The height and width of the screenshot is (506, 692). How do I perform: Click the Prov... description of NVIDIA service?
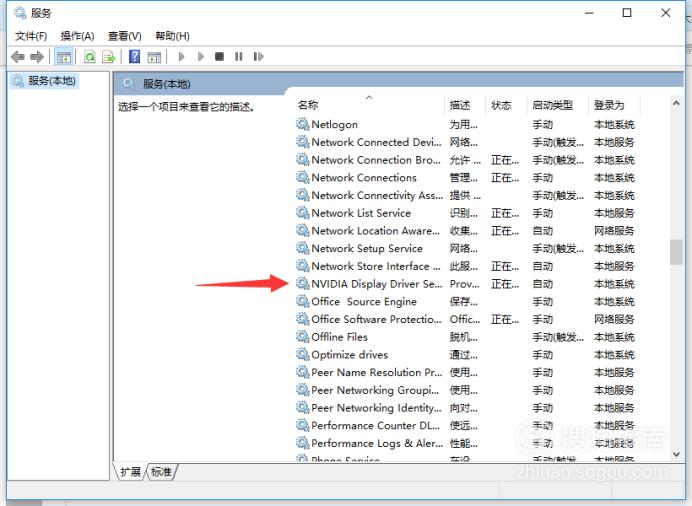[464, 284]
